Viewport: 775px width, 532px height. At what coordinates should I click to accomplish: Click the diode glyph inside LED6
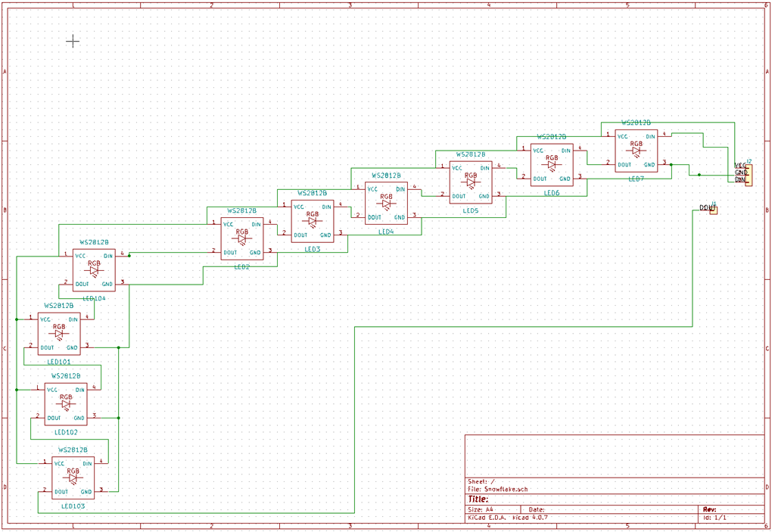point(552,165)
